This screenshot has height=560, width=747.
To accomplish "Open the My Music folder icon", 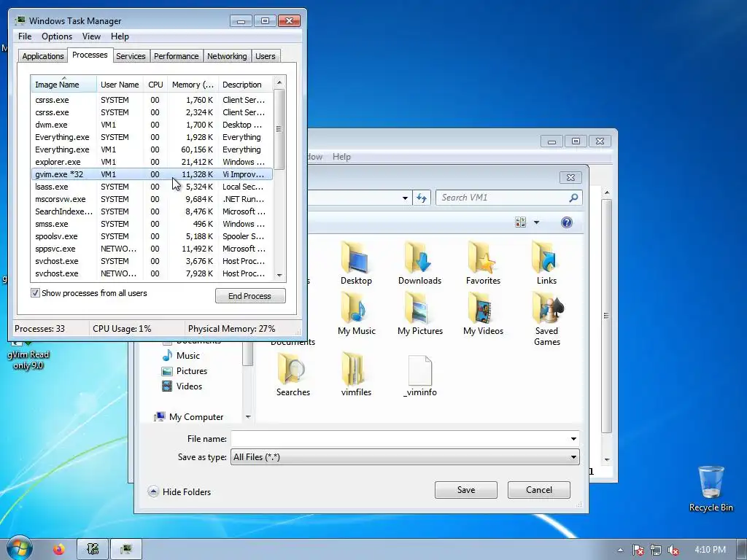I will point(356,314).
